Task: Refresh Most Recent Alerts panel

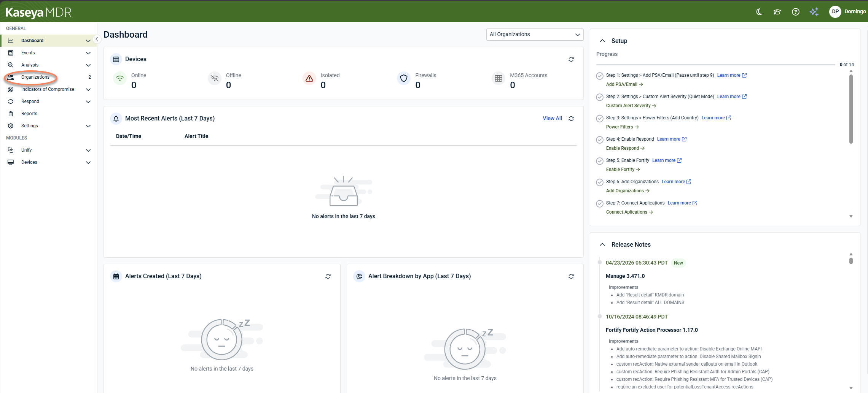Action: pos(571,119)
